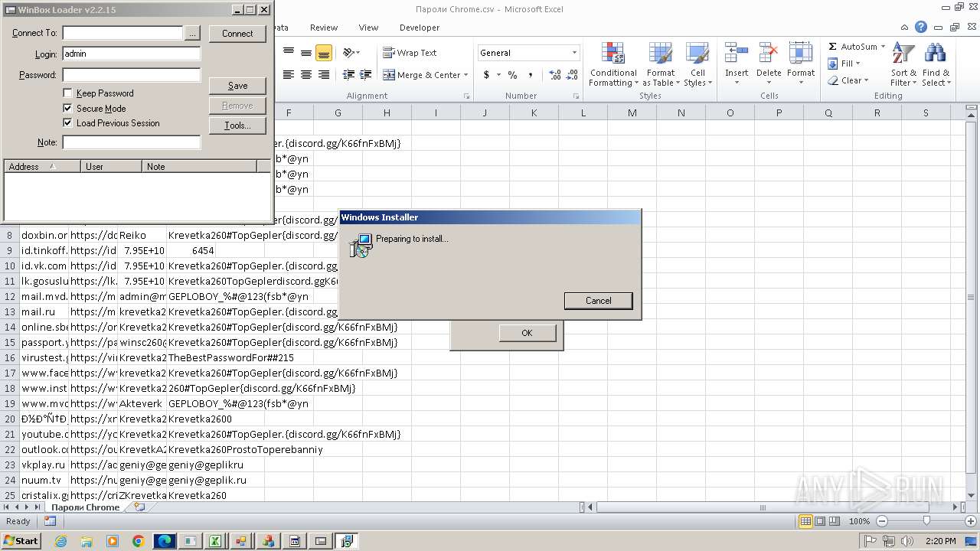Viewport: 980px width, 551px height.
Task: Decrease indent in Excel ribbon
Action: [348, 75]
